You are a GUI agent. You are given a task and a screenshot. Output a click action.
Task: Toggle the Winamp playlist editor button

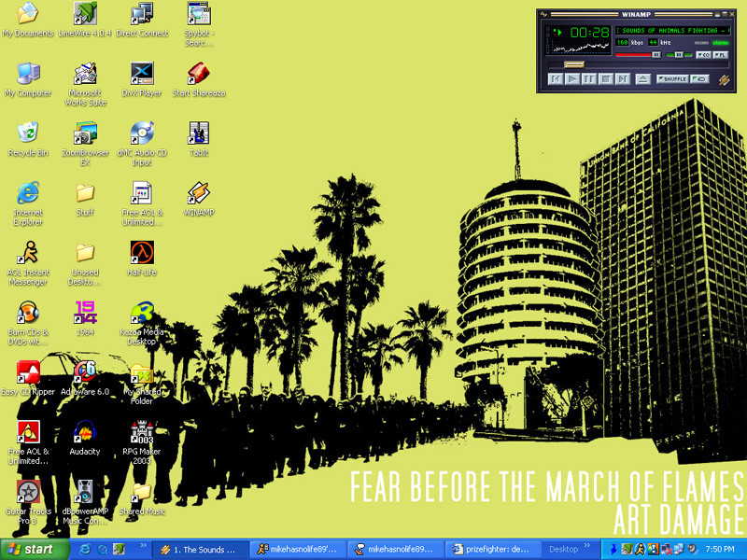point(720,55)
